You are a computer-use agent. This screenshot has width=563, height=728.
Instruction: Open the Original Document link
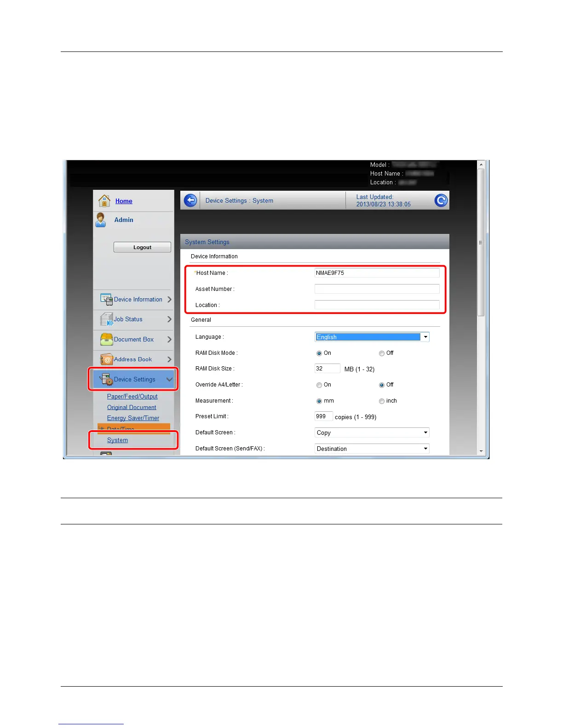pyautogui.click(x=132, y=408)
